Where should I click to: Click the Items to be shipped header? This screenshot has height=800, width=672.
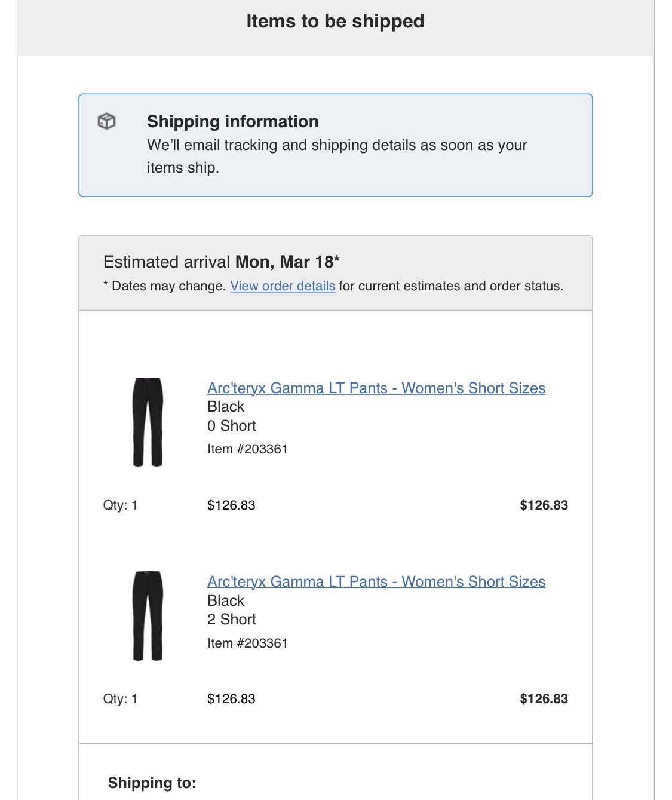coord(335,22)
